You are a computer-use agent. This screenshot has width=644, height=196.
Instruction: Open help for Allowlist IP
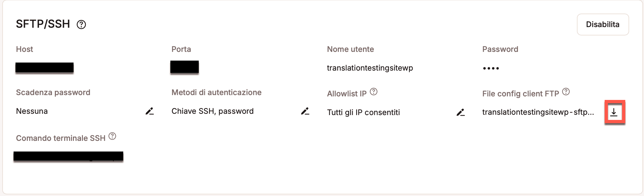tap(374, 92)
